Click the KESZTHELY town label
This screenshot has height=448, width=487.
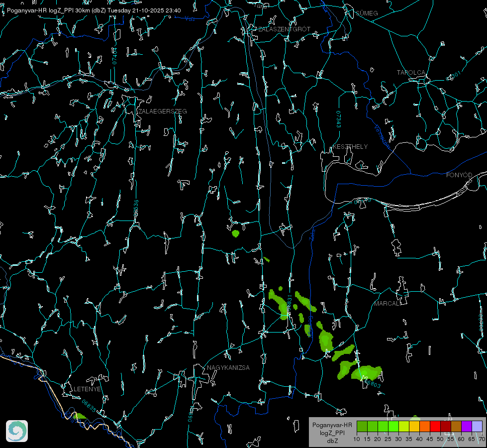point(350,147)
